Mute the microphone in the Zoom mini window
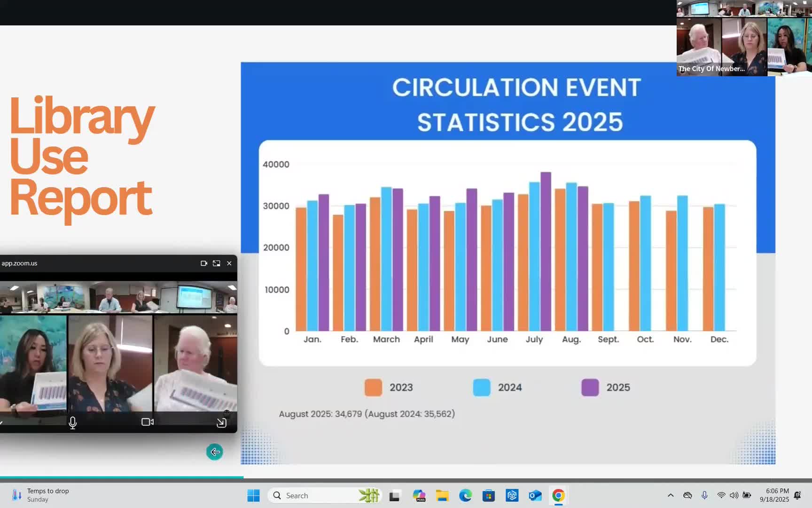The width and height of the screenshot is (812, 508). pos(73,422)
